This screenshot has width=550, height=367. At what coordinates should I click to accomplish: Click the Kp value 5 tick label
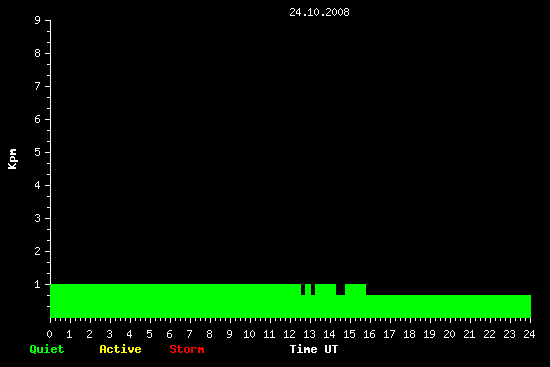(x=38, y=153)
